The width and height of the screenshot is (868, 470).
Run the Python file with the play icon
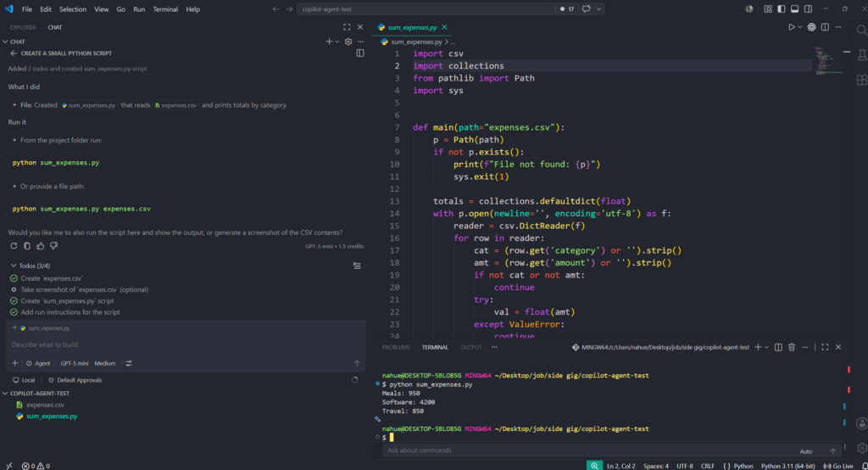tap(792, 27)
